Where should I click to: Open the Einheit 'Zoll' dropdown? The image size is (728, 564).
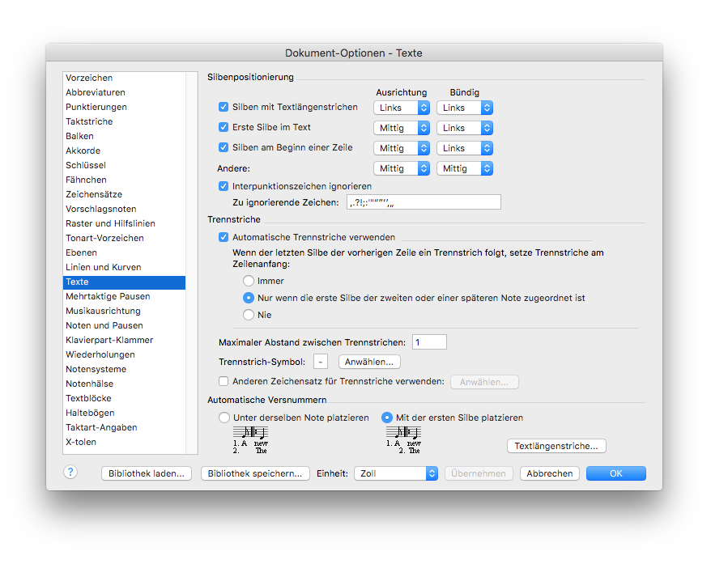pyautogui.click(x=396, y=473)
